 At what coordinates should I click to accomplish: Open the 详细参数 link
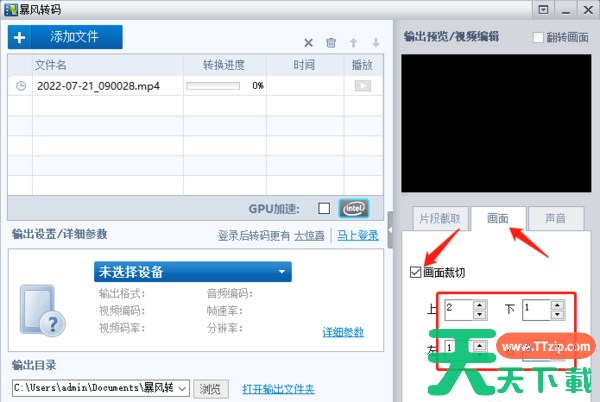(343, 332)
